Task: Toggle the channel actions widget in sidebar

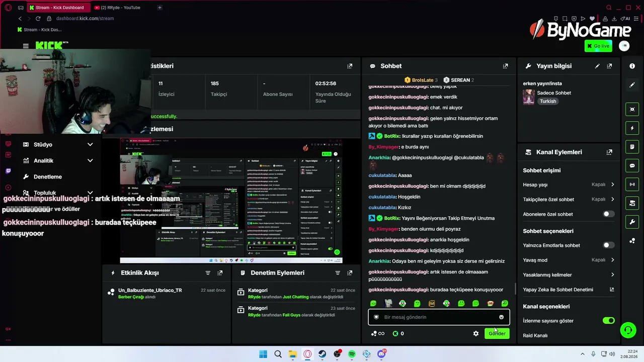Action: pyautogui.click(x=632, y=203)
